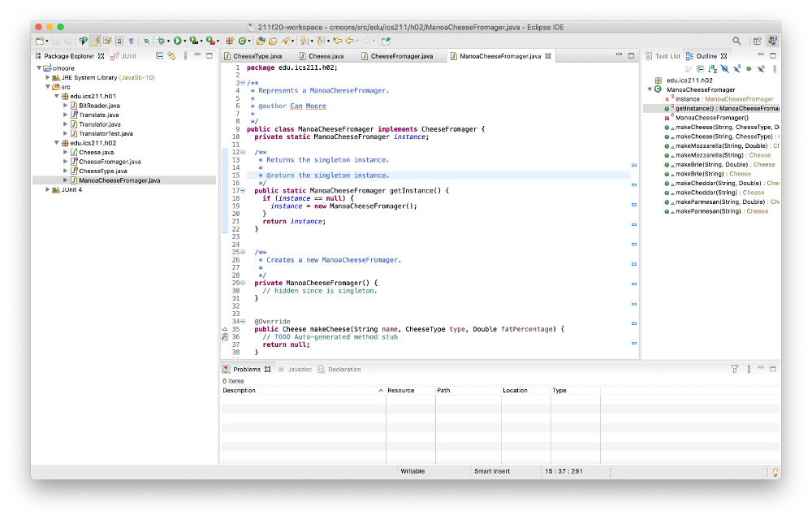Viewport: 812px width, 520px height.
Task: Toggle Hide Fields in Outline
Action: click(x=724, y=68)
